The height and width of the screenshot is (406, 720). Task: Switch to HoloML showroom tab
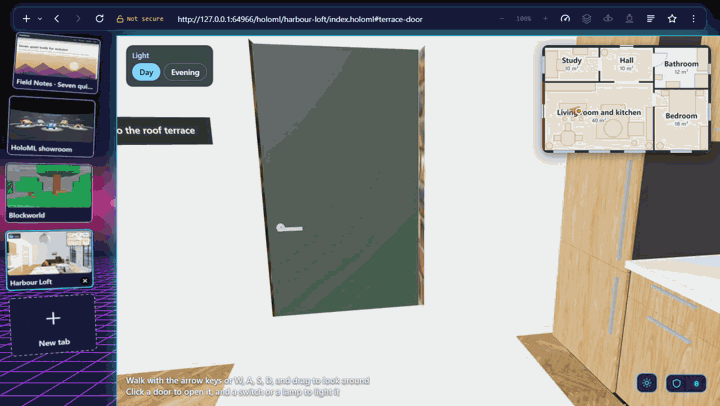[x=52, y=127]
